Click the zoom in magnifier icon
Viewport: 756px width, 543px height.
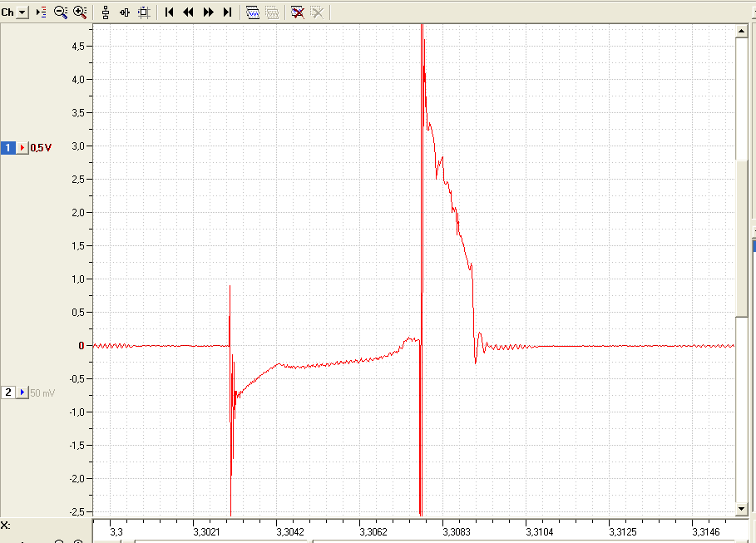coord(80,12)
